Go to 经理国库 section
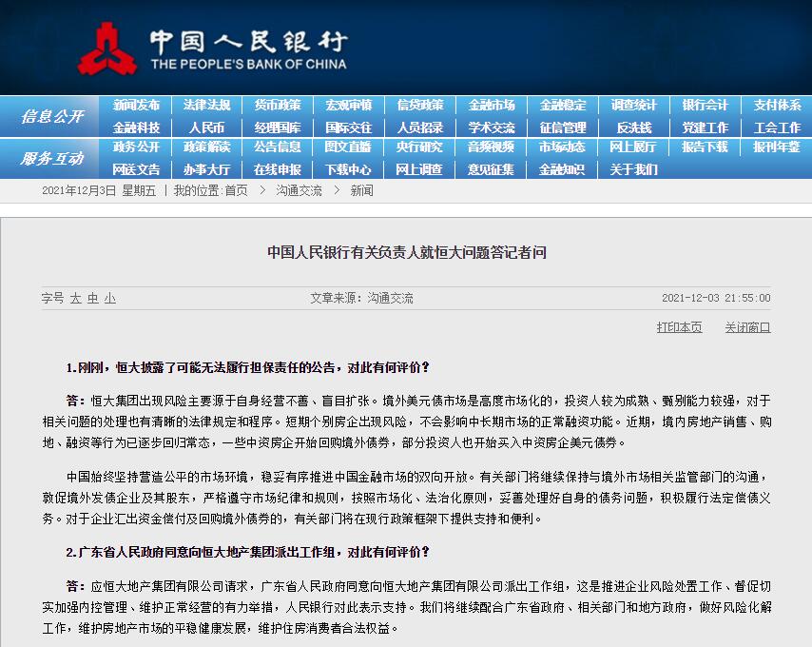This screenshot has width=812, height=647. click(x=278, y=127)
